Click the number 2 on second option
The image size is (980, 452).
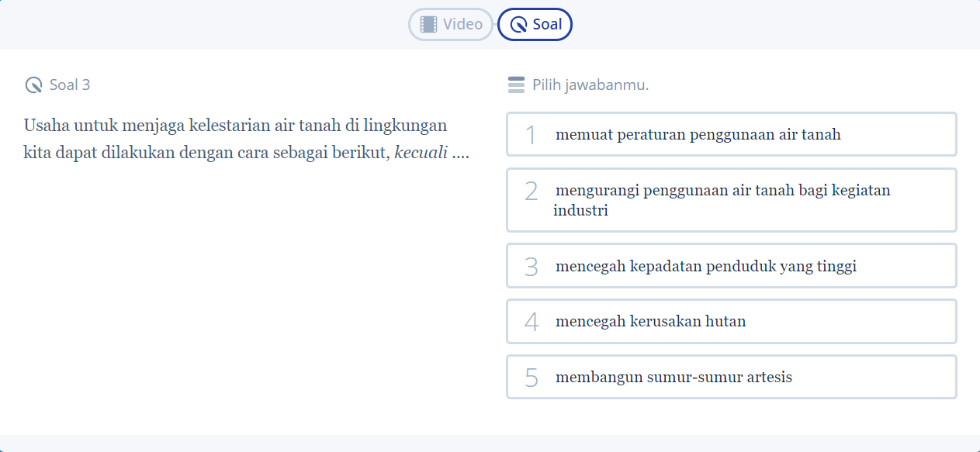(x=531, y=191)
